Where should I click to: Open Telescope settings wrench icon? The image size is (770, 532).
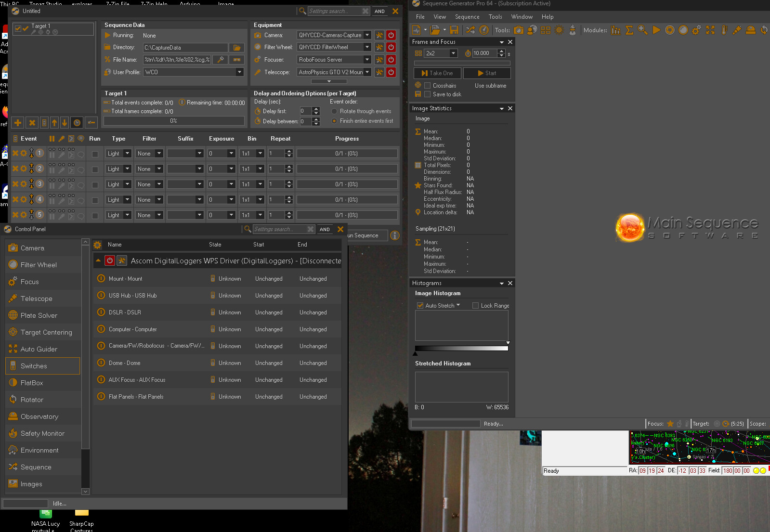(x=379, y=72)
